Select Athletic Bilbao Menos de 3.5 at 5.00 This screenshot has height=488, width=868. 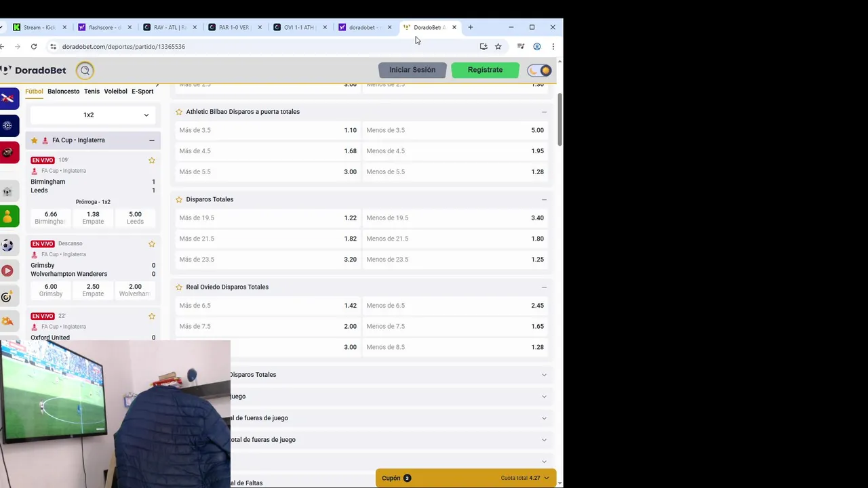point(455,130)
